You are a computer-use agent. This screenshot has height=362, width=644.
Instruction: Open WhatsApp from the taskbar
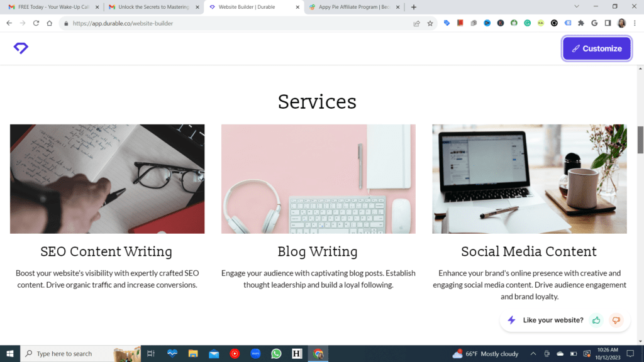point(276,353)
